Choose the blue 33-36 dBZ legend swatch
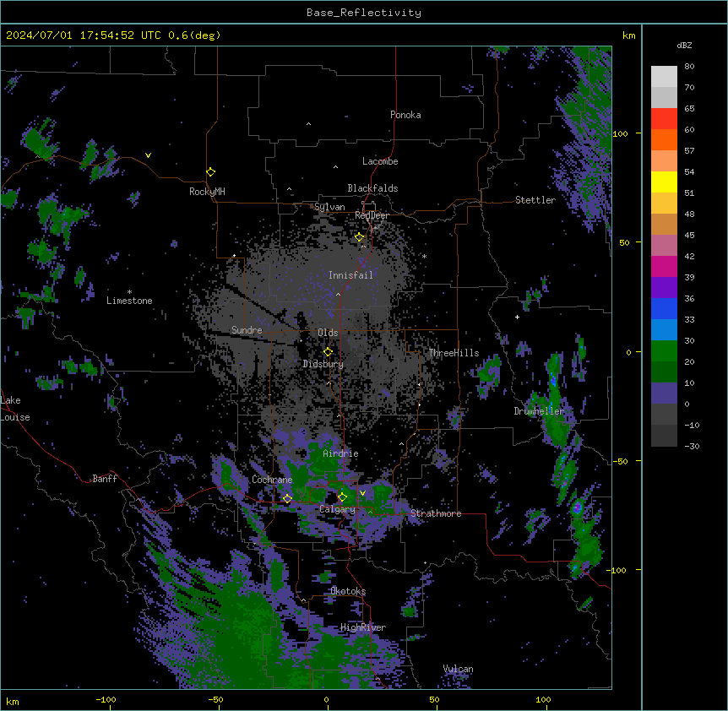Screen dimensions: 728x711 (x=664, y=308)
